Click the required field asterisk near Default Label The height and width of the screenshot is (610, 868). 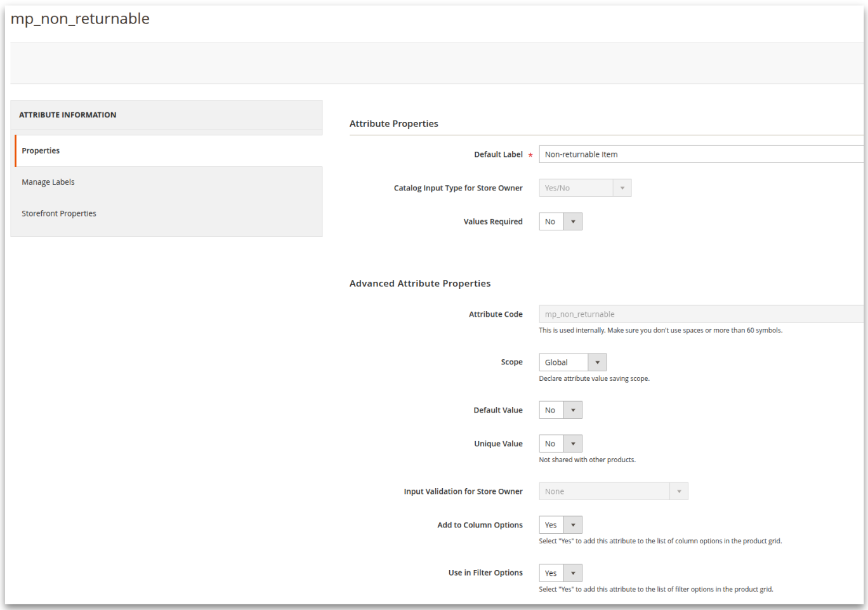(530, 154)
